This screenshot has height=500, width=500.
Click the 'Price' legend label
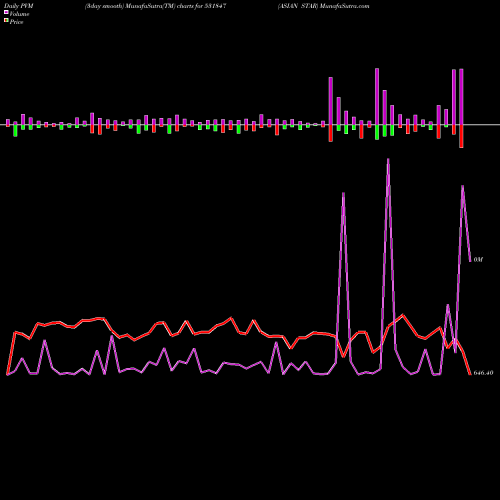16,22
